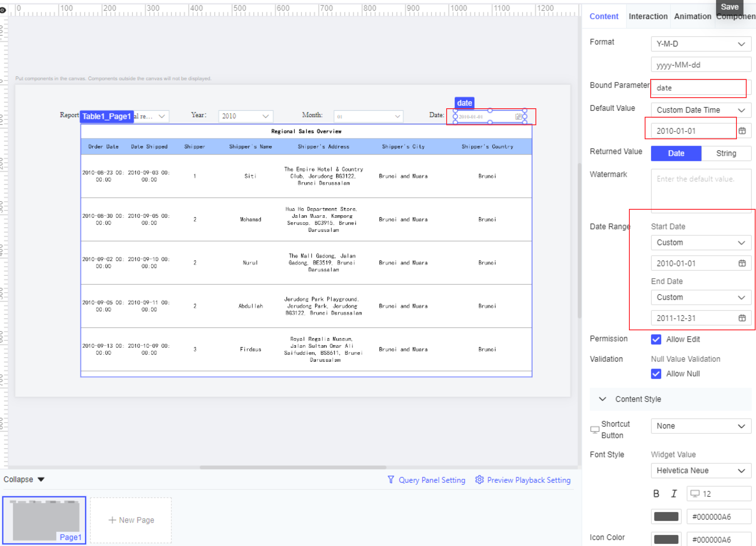Open Helvetica Neue font dropdown
Screen dimensions: 756x546
click(701, 470)
